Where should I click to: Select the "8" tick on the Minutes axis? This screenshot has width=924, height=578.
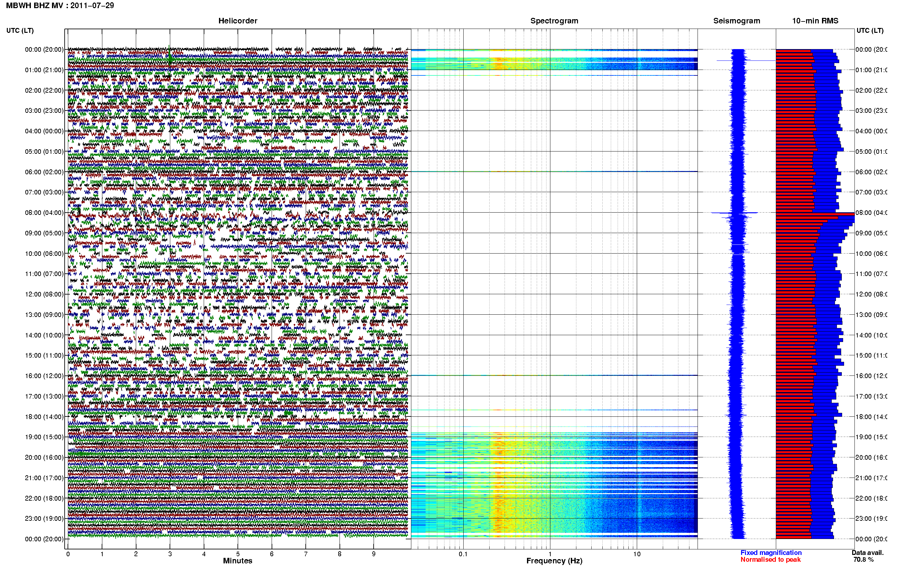click(340, 554)
